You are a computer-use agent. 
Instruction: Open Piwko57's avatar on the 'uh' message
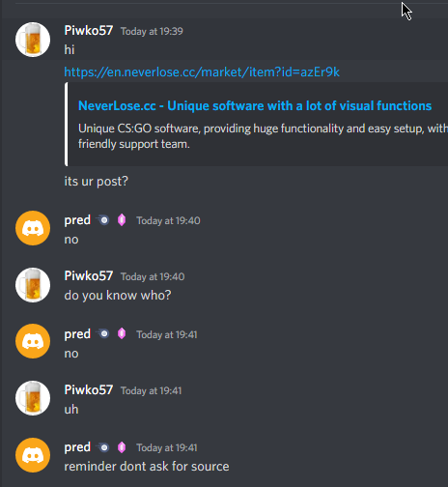coord(33,398)
